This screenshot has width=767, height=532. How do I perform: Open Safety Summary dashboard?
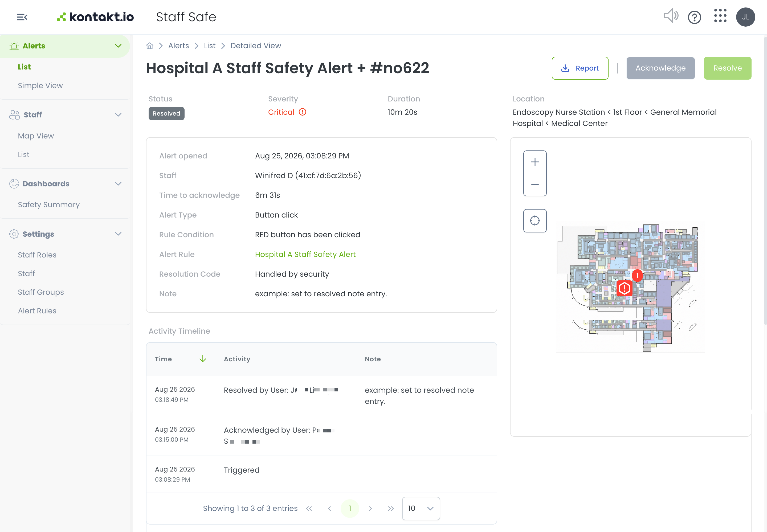pos(49,205)
